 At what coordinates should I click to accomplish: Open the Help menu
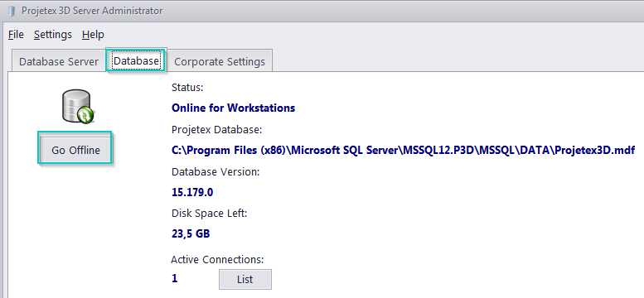93,35
